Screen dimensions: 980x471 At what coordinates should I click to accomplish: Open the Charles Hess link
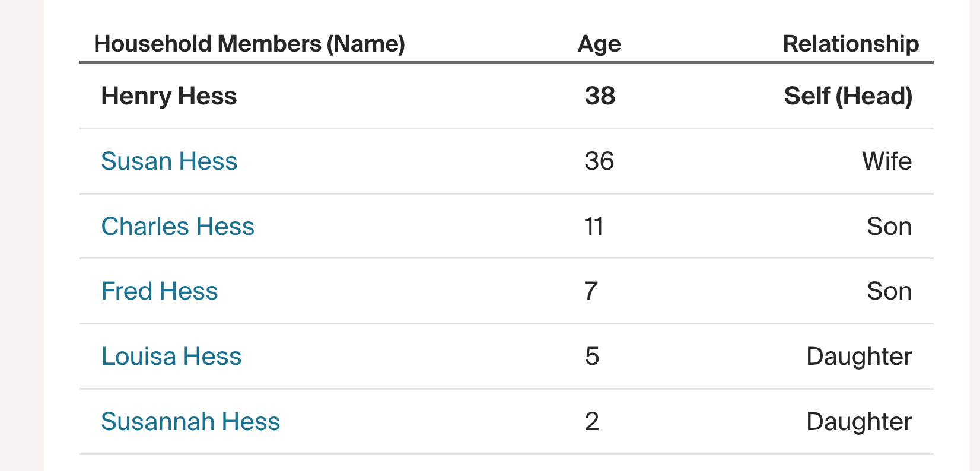[177, 227]
